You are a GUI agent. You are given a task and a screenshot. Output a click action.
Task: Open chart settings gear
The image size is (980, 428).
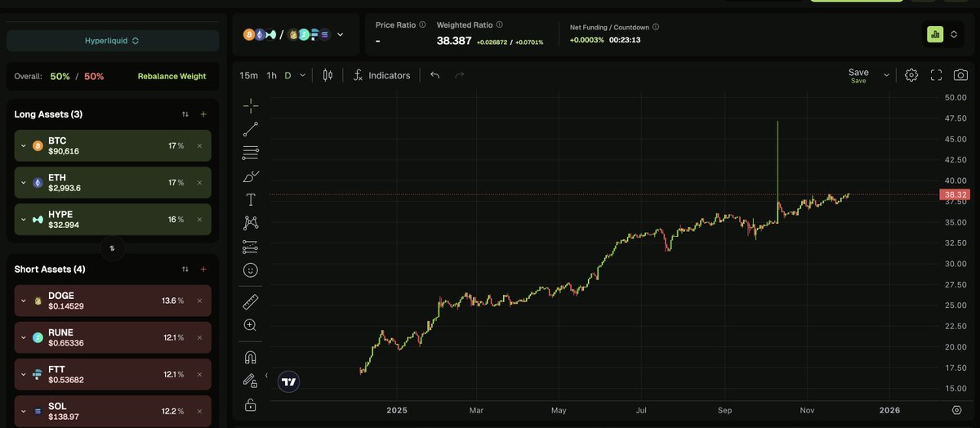click(x=911, y=75)
